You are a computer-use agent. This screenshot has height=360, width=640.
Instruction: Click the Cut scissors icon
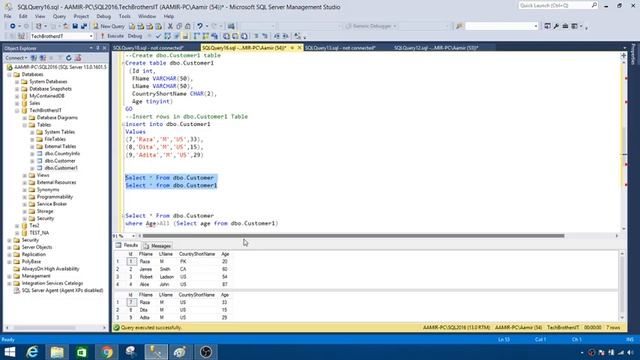click(170, 26)
